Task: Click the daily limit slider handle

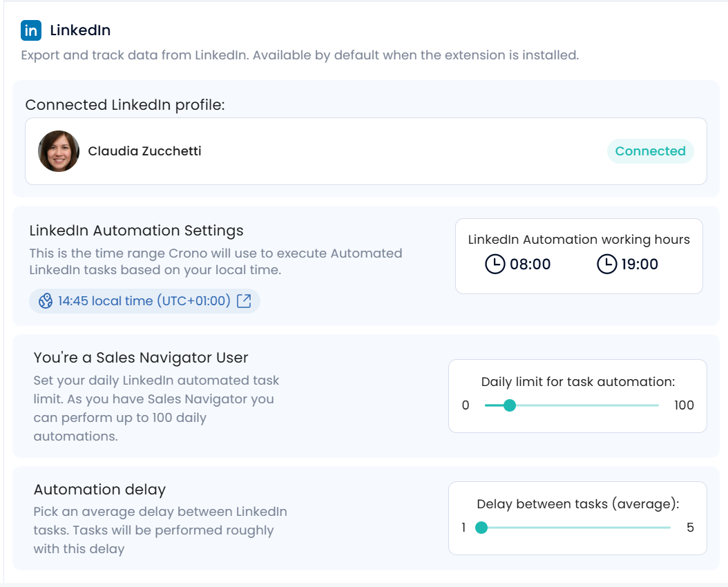Action: 510,405
